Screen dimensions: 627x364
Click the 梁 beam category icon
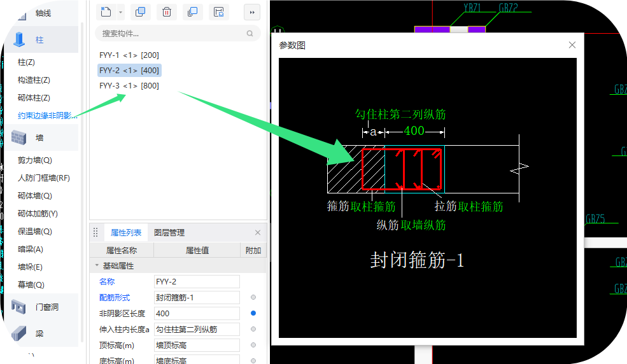pyautogui.click(x=19, y=333)
